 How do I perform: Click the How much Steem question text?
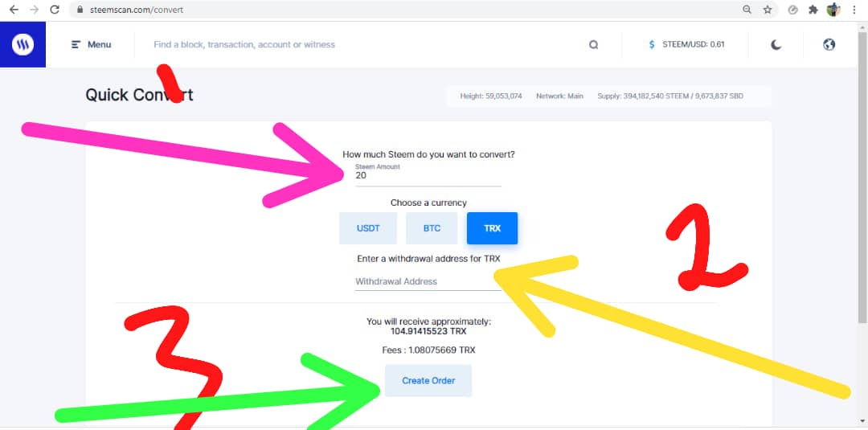[428, 155]
